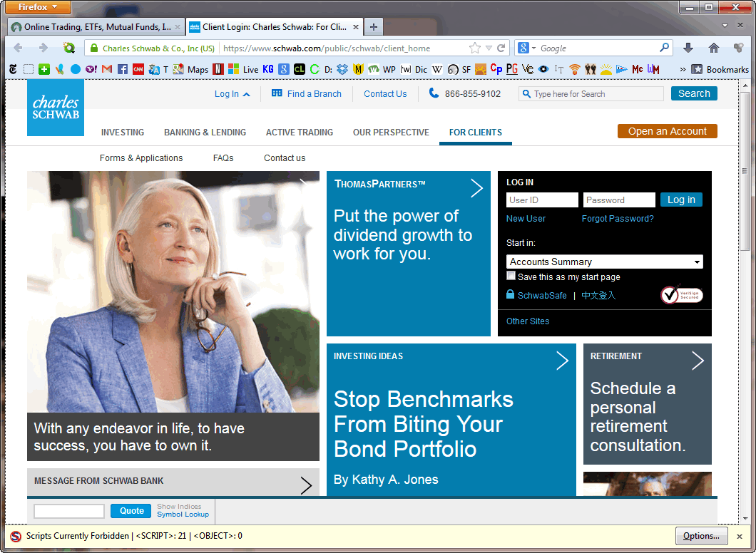Click the Quote button
The width and height of the screenshot is (756, 553).
click(x=132, y=511)
